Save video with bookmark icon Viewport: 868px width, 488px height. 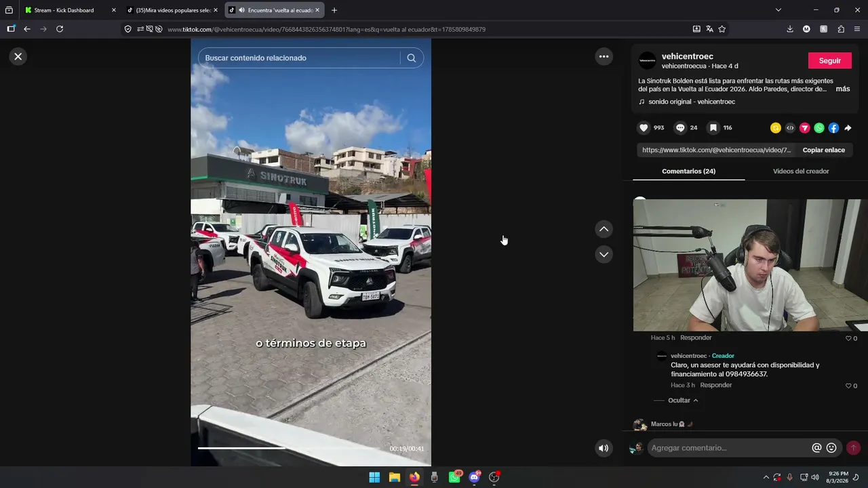point(713,127)
